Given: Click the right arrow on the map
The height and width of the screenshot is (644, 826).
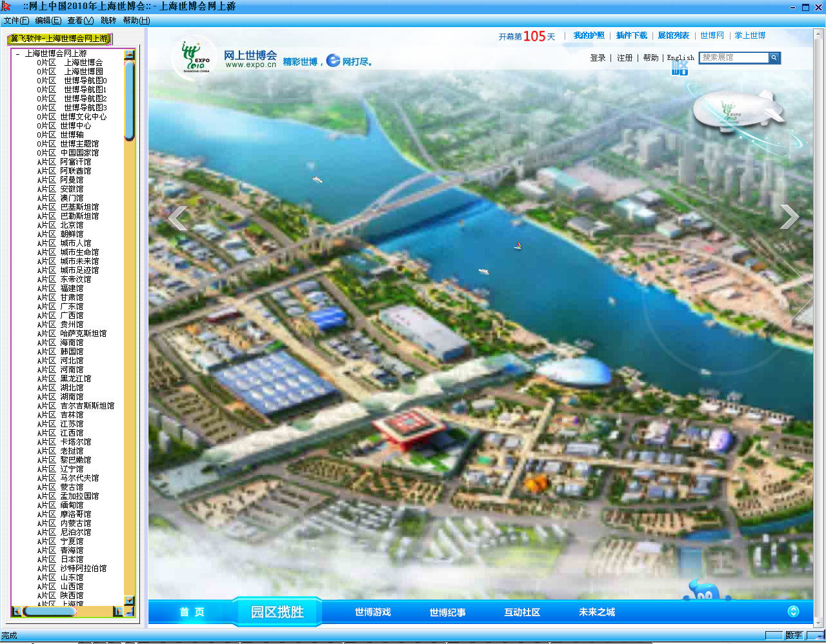Looking at the screenshot, I should click(789, 217).
